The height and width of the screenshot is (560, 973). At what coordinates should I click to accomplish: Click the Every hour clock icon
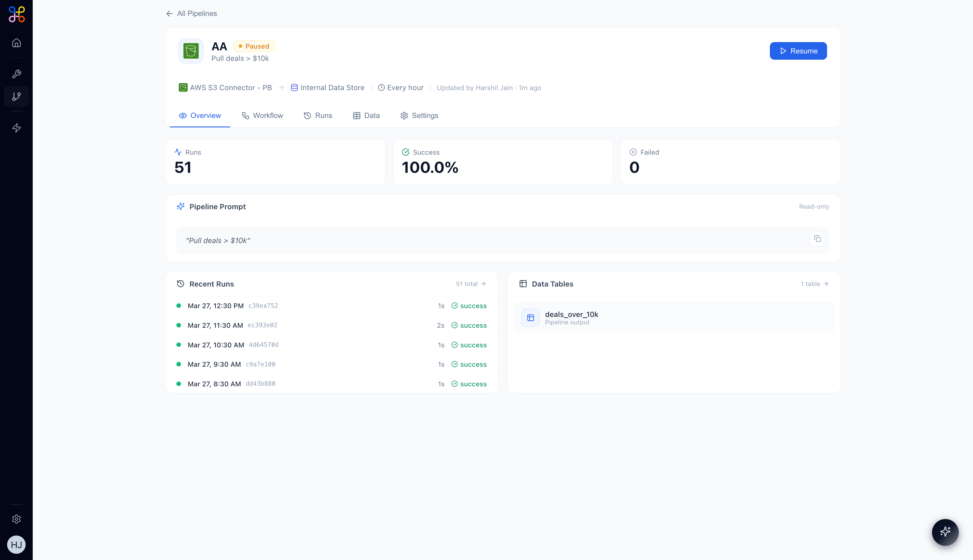coord(381,88)
